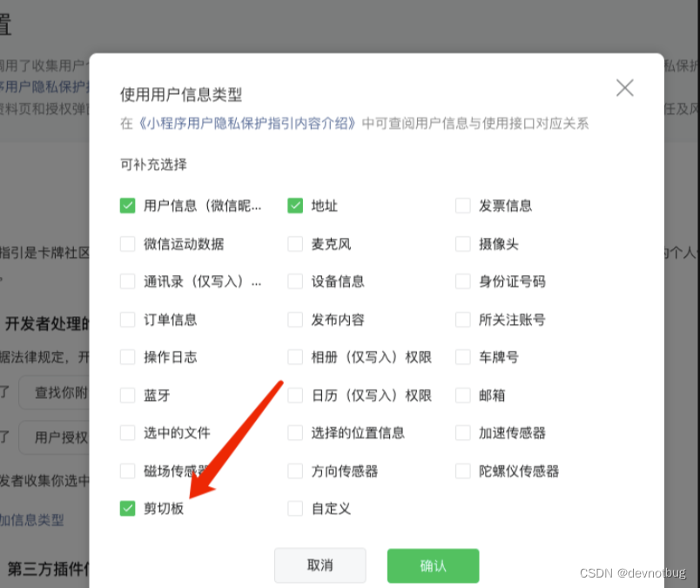Check the 陀螺仪传感器 box
Image resolution: width=700 pixels, height=588 pixels.
tap(463, 470)
